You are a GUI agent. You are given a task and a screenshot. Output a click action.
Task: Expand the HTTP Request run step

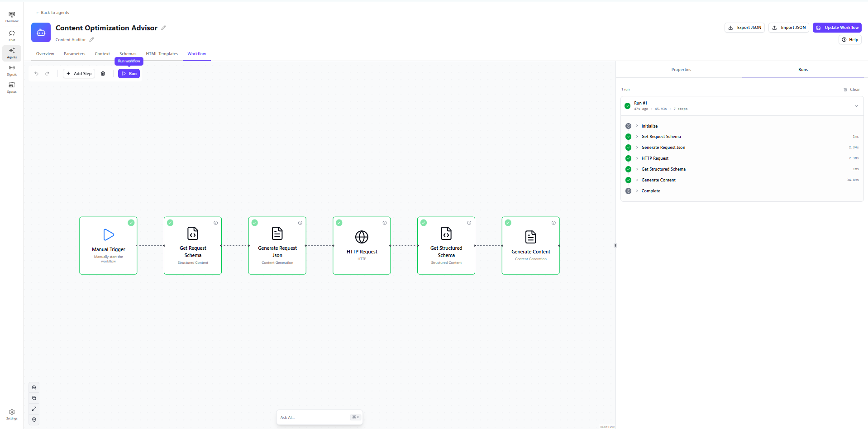coord(637,158)
